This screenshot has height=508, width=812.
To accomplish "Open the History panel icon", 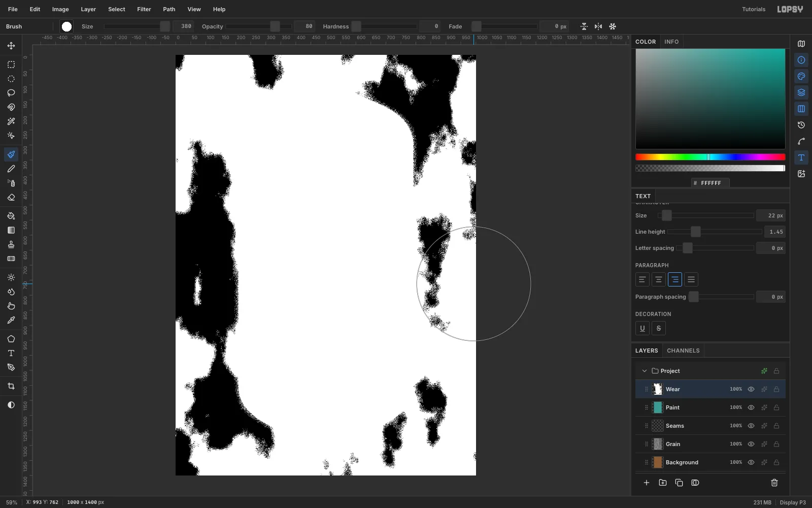I will point(801,125).
